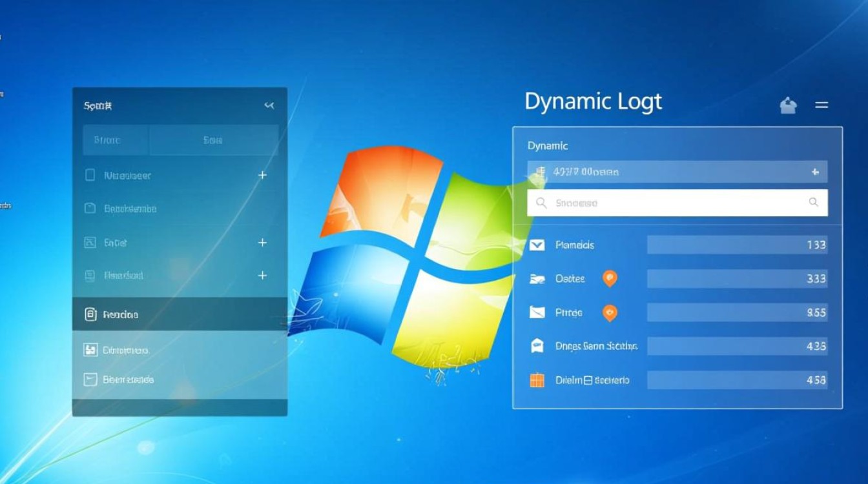The image size is (868, 484).
Task: Expand the first left-panel row with plus
Action: pos(262,175)
